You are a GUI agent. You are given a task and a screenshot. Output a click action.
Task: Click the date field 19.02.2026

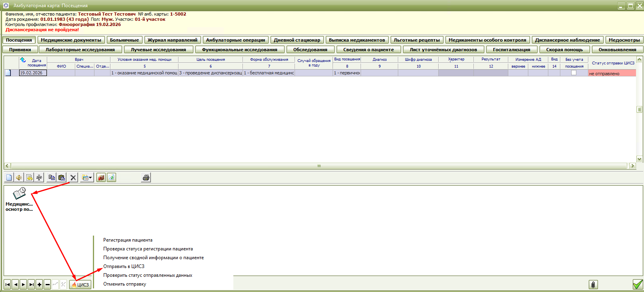point(33,73)
